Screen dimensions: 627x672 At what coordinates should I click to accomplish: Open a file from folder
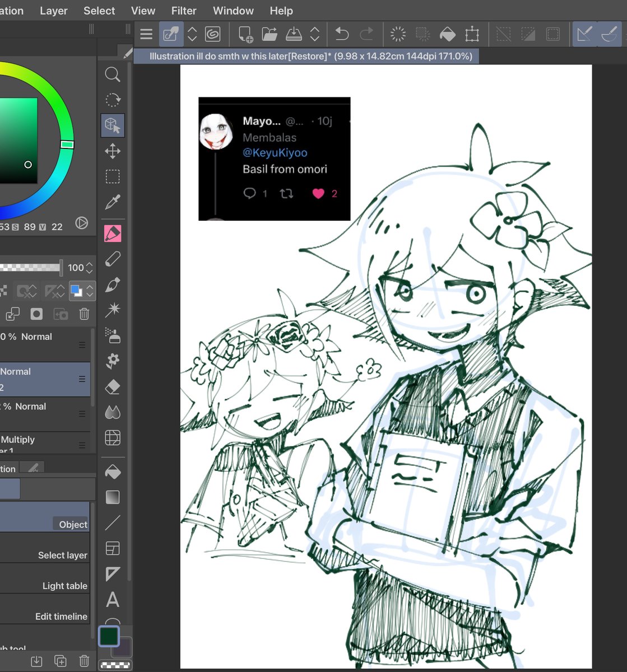coord(270,35)
